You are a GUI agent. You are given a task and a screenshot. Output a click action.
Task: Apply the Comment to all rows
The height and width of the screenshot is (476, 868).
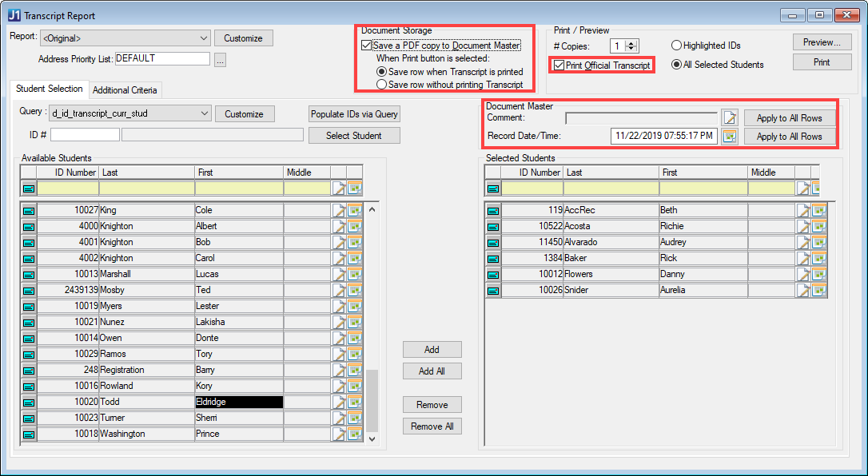tap(790, 117)
